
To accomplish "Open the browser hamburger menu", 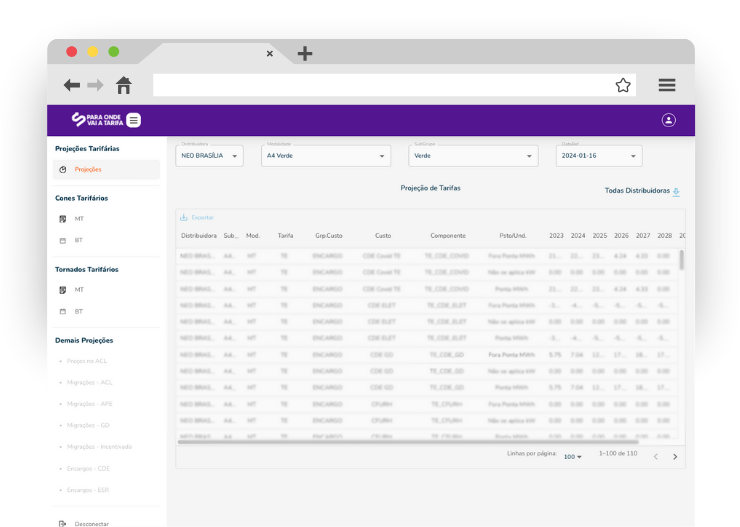I will 667,85.
